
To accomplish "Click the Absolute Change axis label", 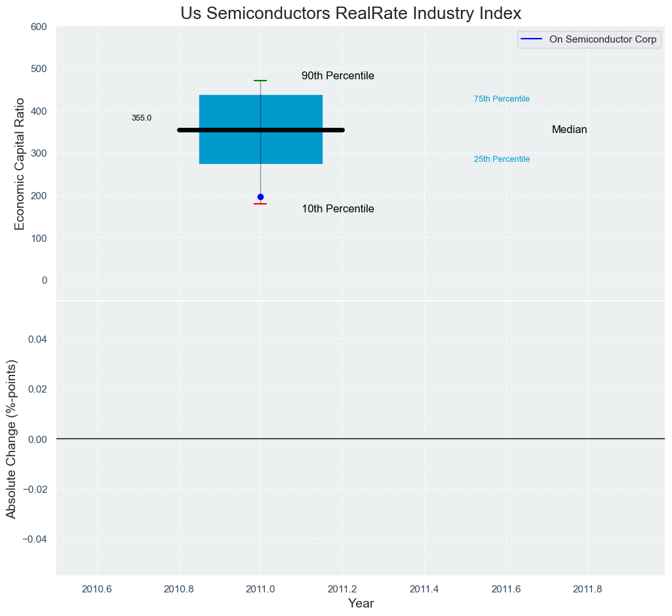I will point(11,438).
